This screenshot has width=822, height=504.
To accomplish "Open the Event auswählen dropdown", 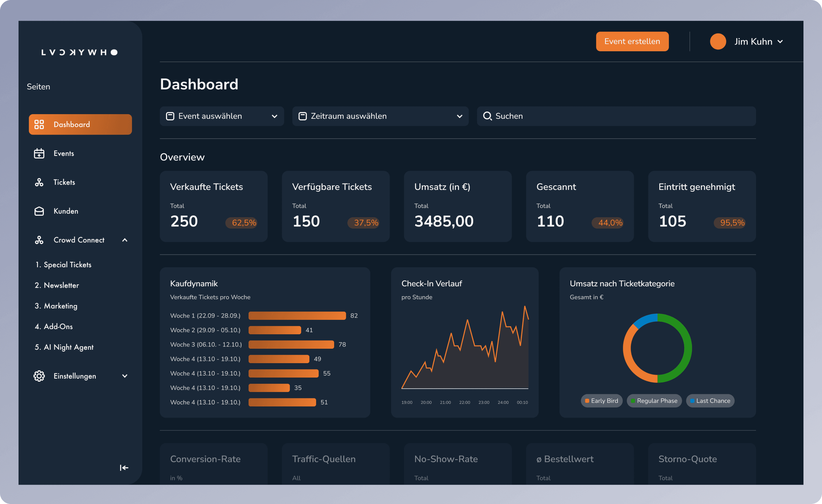I will point(222,116).
